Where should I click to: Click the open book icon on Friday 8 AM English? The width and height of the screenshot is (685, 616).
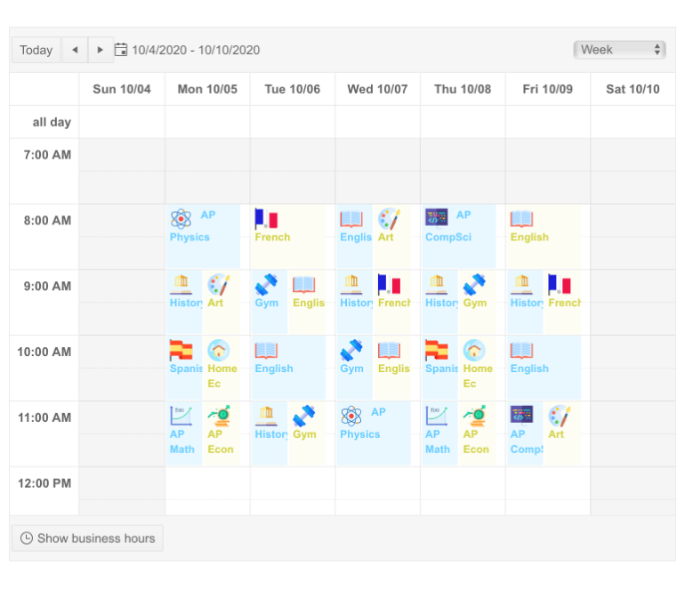(x=521, y=218)
